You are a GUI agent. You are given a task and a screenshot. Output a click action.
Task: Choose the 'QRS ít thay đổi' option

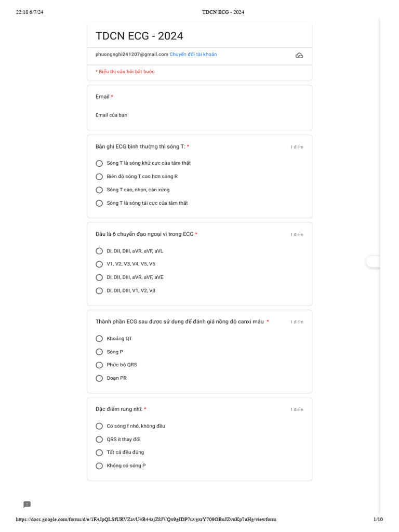[x=99, y=440]
